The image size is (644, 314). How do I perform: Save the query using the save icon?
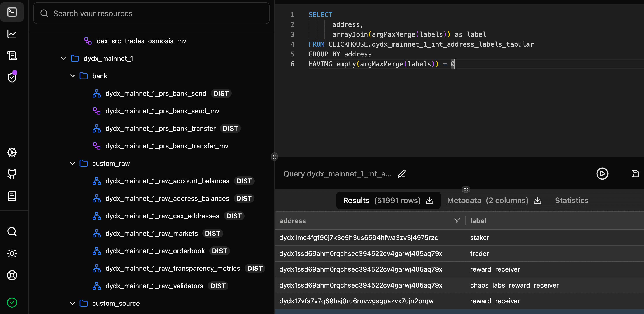pos(635,173)
